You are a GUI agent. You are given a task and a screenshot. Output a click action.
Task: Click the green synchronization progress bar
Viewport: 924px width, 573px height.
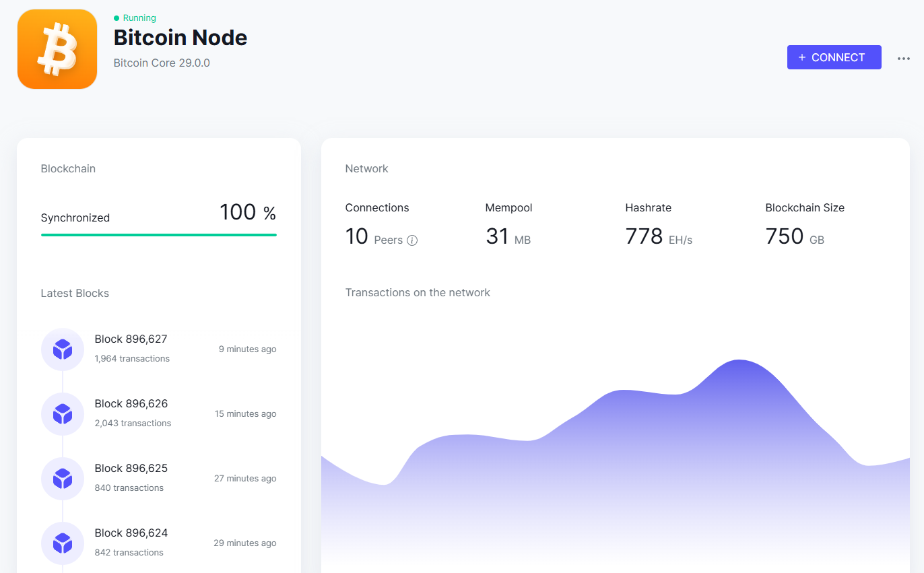point(158,235)
